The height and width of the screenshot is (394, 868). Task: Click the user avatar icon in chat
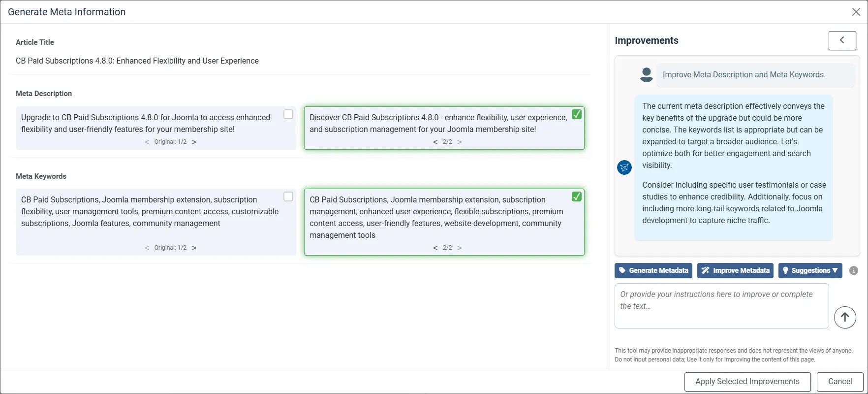coord(647,75)
